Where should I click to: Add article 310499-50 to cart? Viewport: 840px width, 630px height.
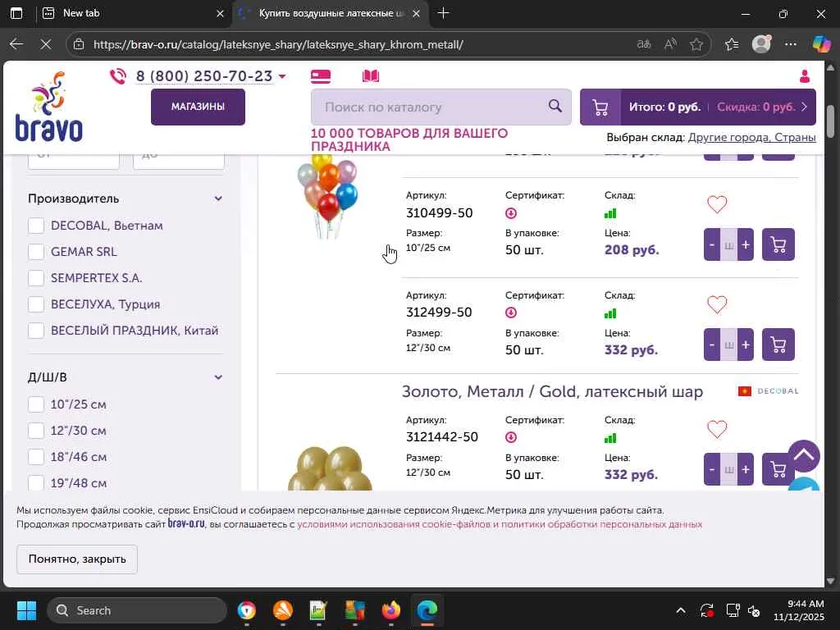pyautogui.click(x=778, y=244)
